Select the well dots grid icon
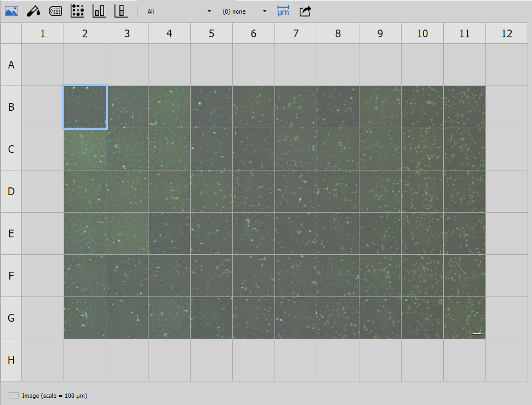This screenshot has width=532, height=405. (77, 11)
